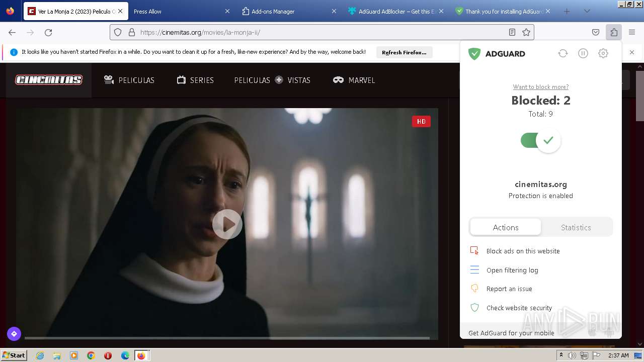Expand the list all tabs dropdown
The width and height of the screenshot is (644, 362).
[587, 11]
